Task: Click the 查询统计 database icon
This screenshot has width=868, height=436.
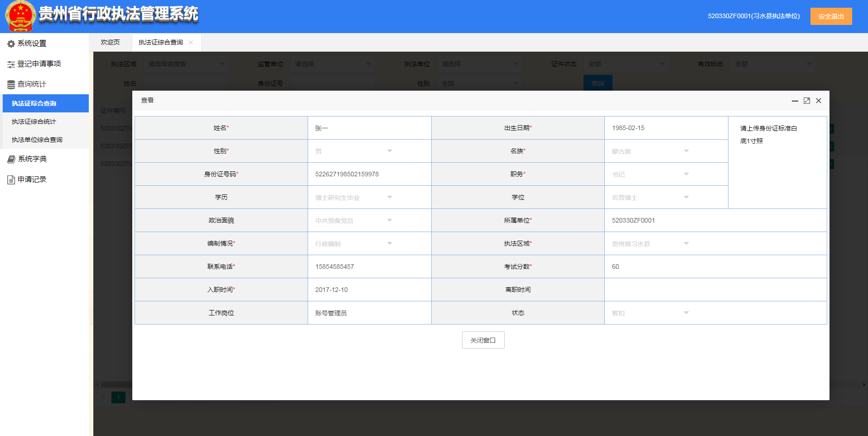Action: point(11,85)
